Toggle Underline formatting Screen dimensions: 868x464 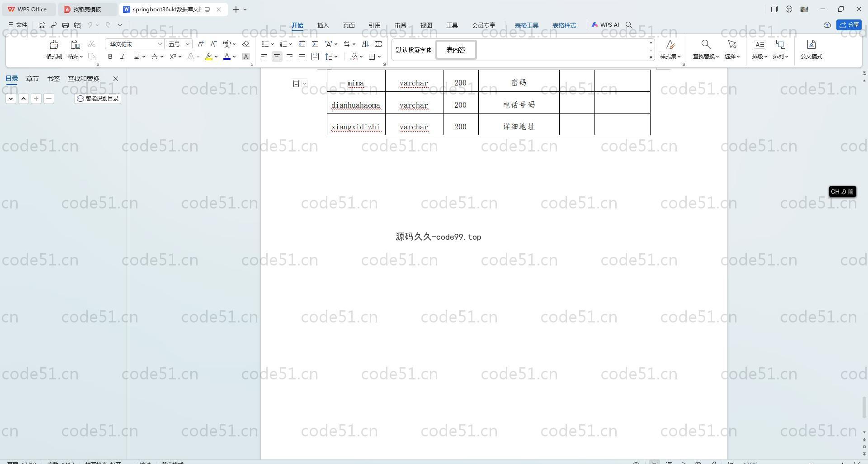click(x=136, y=57)
